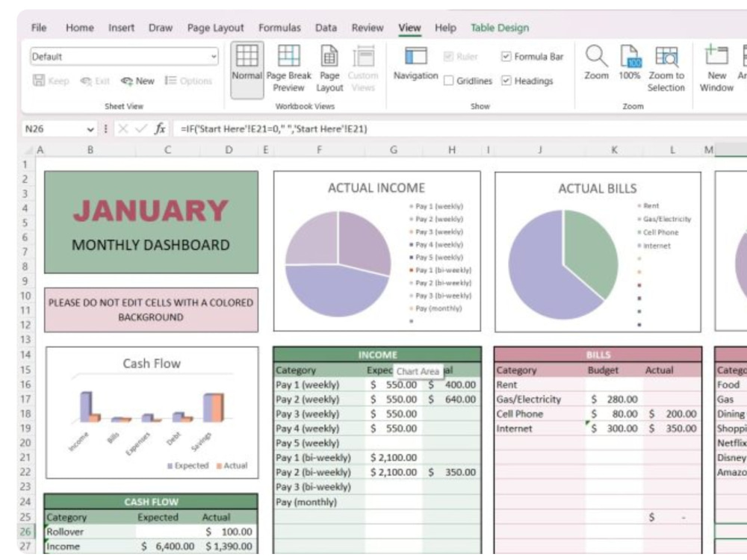This screenshot has width=747, height=560.
Task: Select the $6,400.00 expected income cell
Action: click(167, 547)
